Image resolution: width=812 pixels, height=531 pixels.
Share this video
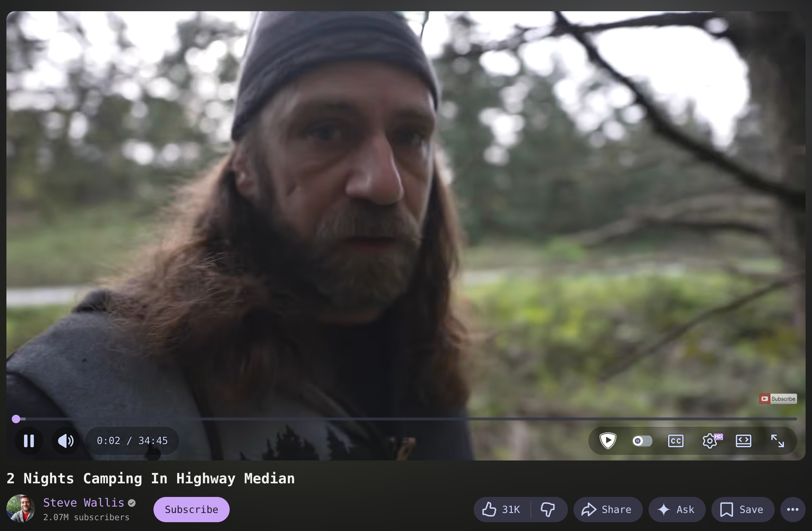point(608,509)
